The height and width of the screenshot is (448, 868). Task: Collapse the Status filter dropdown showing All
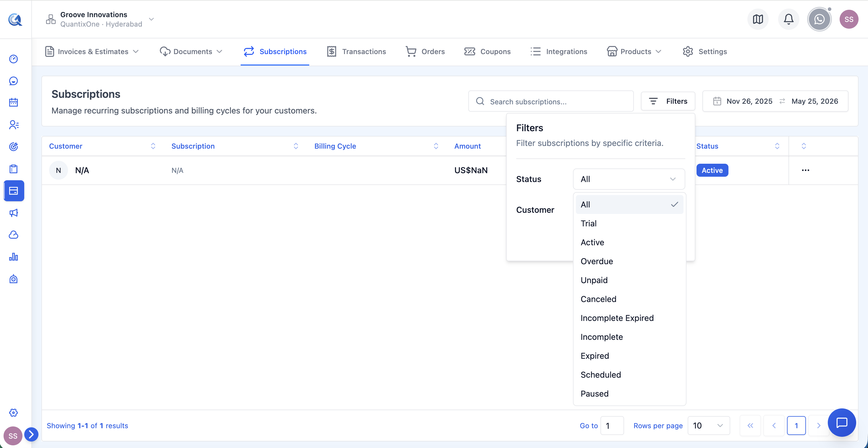click(629, 179)
